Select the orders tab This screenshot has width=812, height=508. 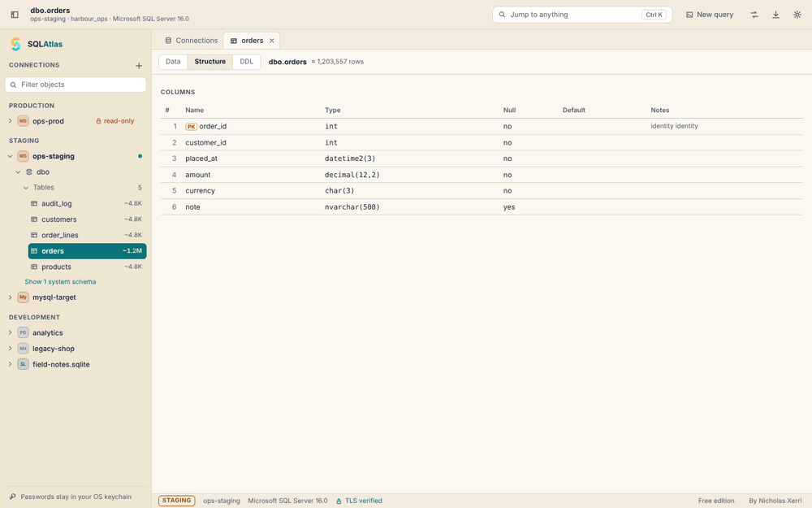tap(252, 41)
